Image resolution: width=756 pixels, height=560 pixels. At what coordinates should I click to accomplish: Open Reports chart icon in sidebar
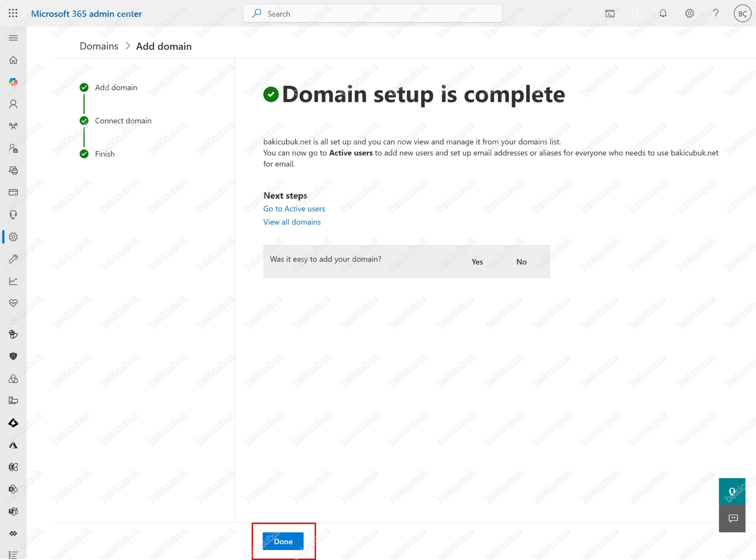[x=13, y=281]
